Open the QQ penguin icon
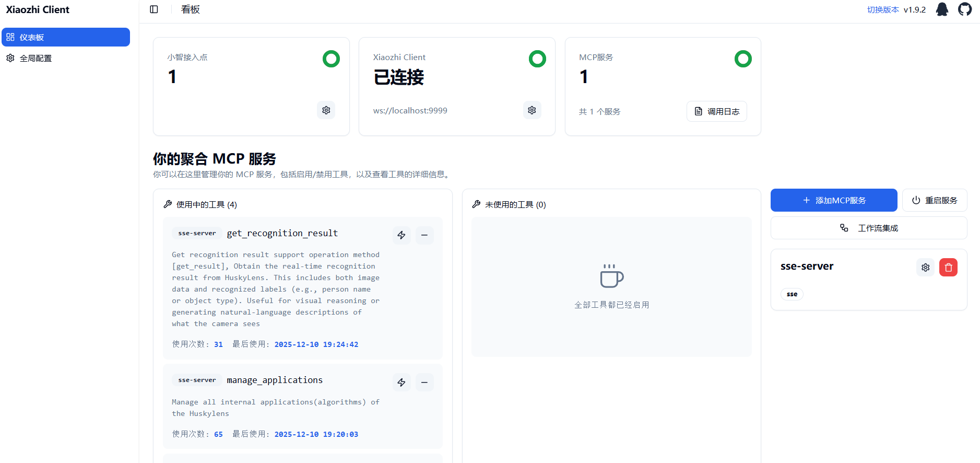The image size is (980, 463). click(942, 9)
